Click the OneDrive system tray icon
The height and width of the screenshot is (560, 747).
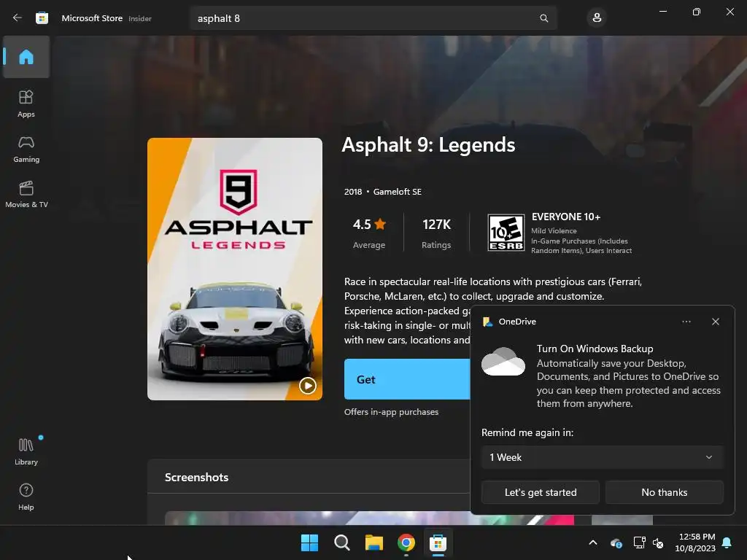coord(616,542)
